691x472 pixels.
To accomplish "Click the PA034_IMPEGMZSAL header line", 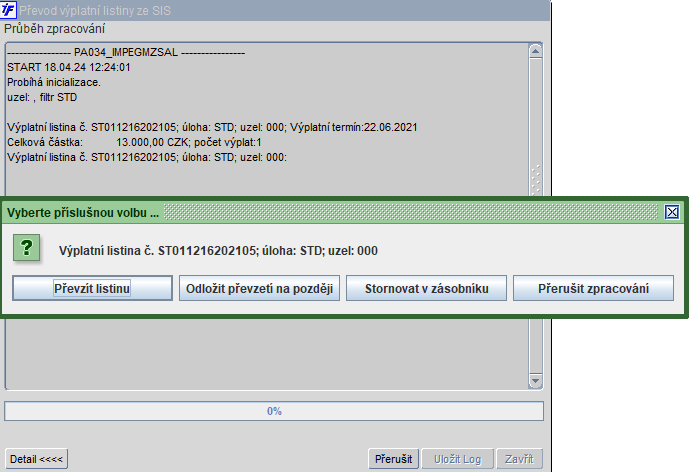I will (x=126, y=52).
